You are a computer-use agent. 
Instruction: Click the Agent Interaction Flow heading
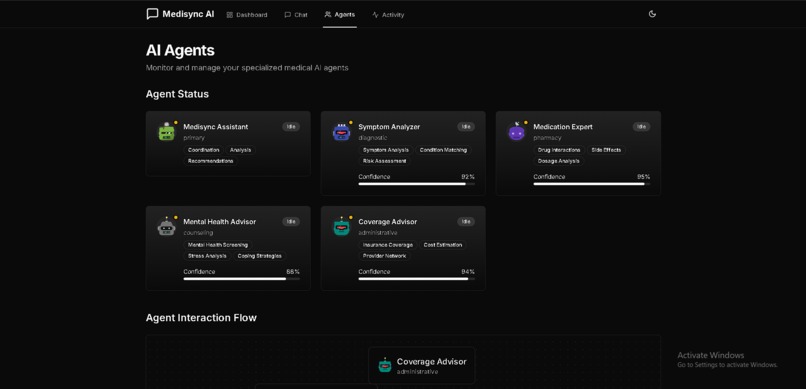(201, 318)
